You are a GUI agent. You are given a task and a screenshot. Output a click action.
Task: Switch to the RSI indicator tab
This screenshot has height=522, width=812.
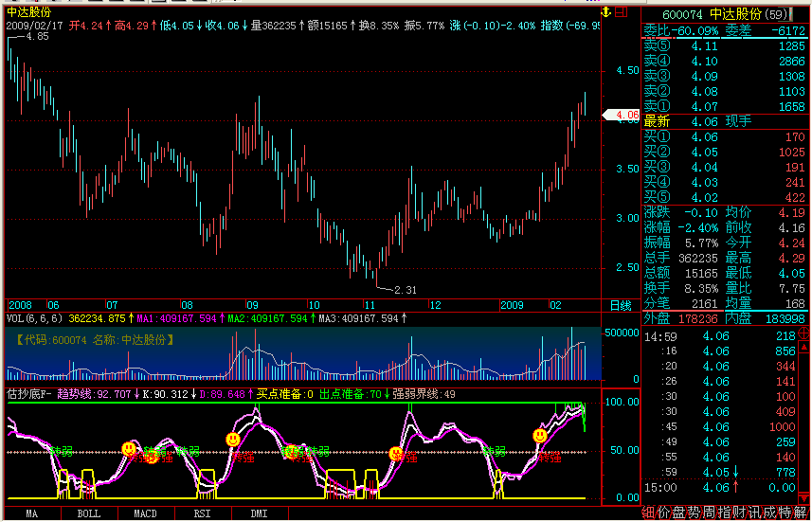tap(203, 514)
